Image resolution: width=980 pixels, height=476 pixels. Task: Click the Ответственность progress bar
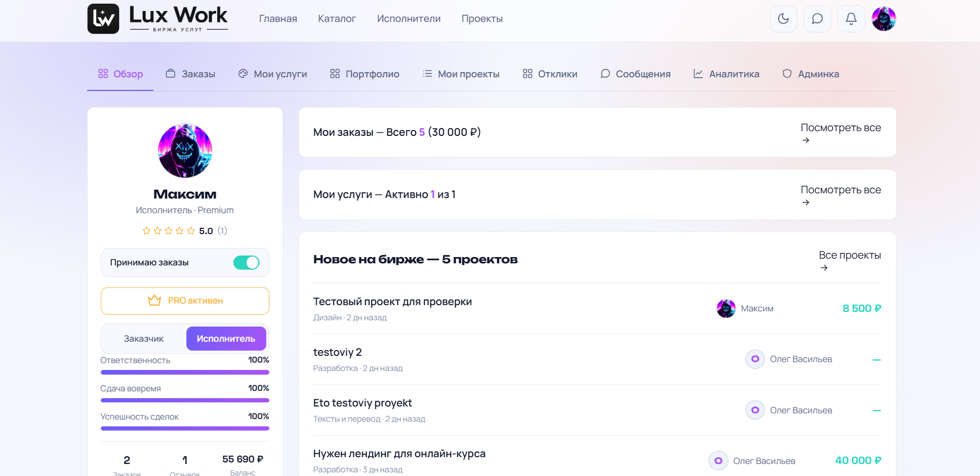185,373
